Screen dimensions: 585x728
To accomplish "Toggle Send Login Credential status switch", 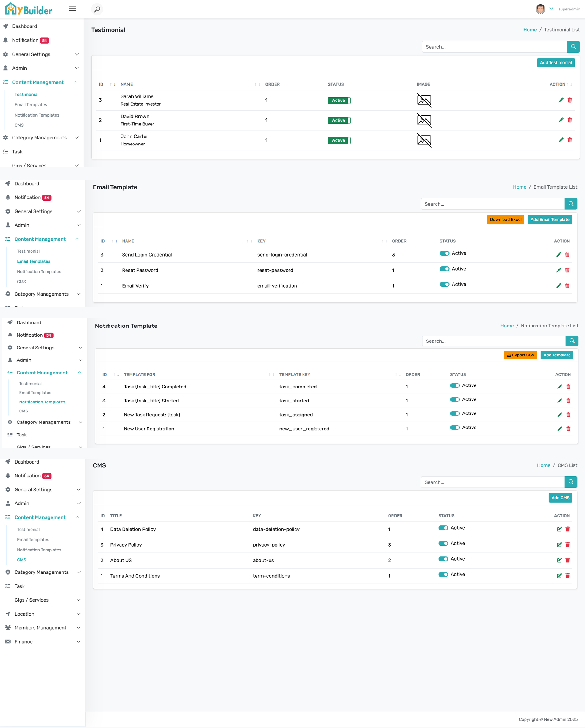I will tap(444, 253).
